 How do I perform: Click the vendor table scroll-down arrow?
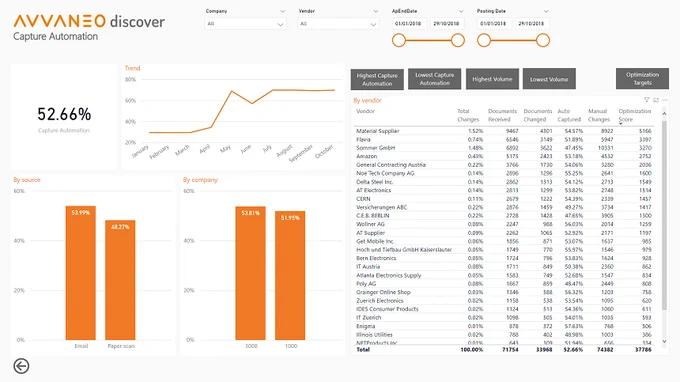[664, 342]
